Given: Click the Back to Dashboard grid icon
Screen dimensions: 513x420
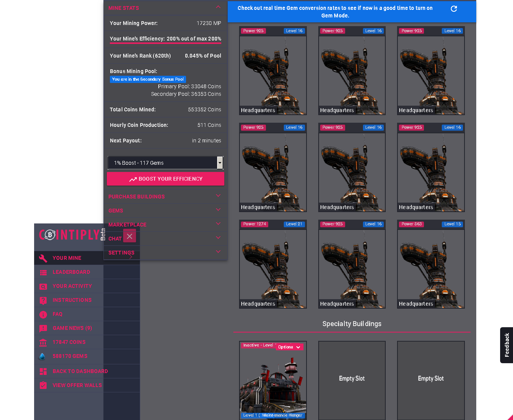Looking at the screenshot, I should click(x=43, y=372).
